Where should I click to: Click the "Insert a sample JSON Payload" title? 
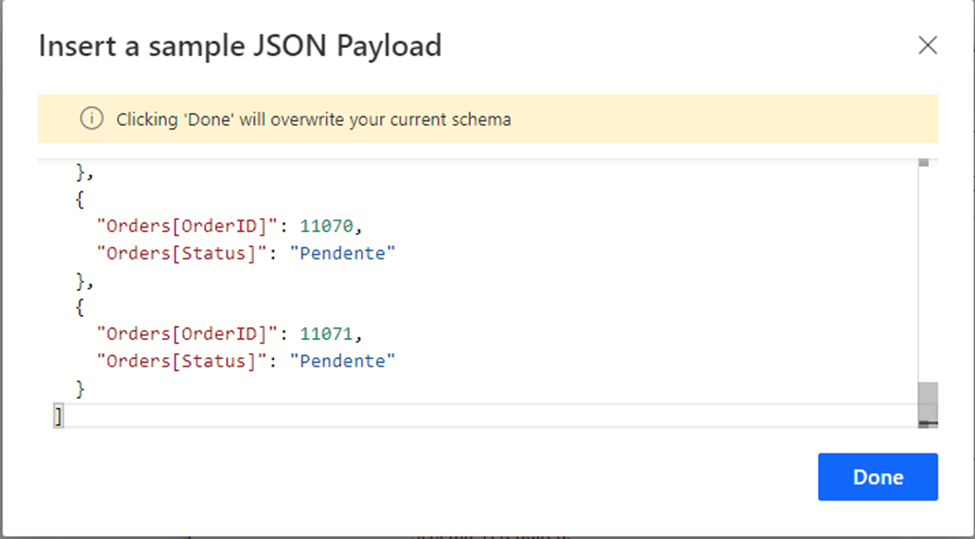click(x=240, y=46)
